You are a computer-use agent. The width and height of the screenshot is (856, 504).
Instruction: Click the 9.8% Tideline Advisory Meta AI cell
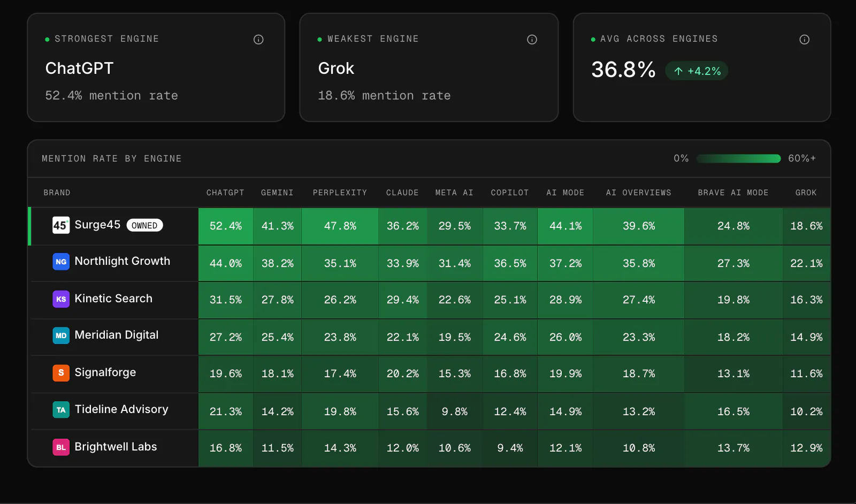coord(454,412)
